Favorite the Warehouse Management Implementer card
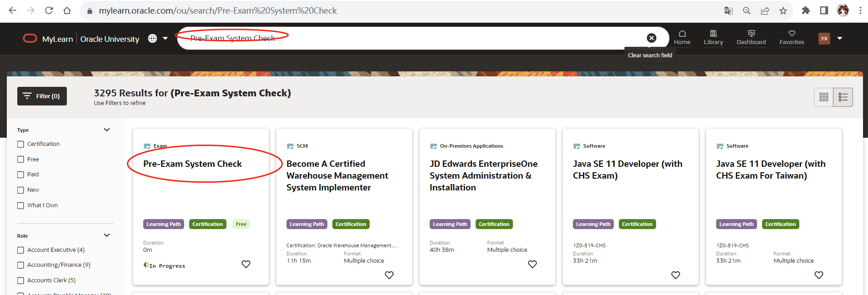 (389, 275)
